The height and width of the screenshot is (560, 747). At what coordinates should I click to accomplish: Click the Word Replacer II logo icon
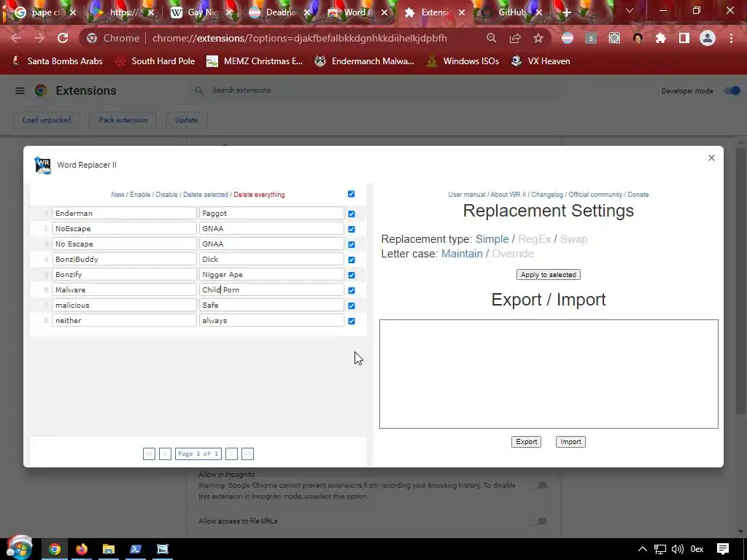tap(43, 166)
